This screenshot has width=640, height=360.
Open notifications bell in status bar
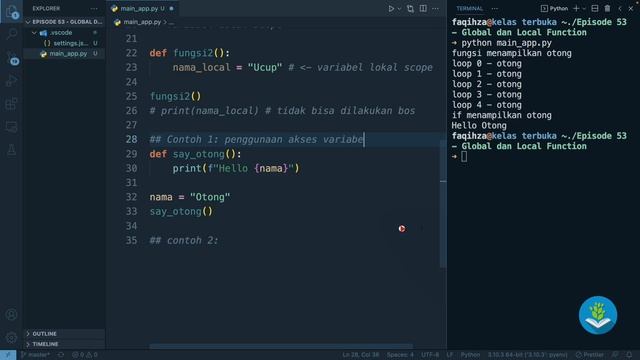pos(629,355)
